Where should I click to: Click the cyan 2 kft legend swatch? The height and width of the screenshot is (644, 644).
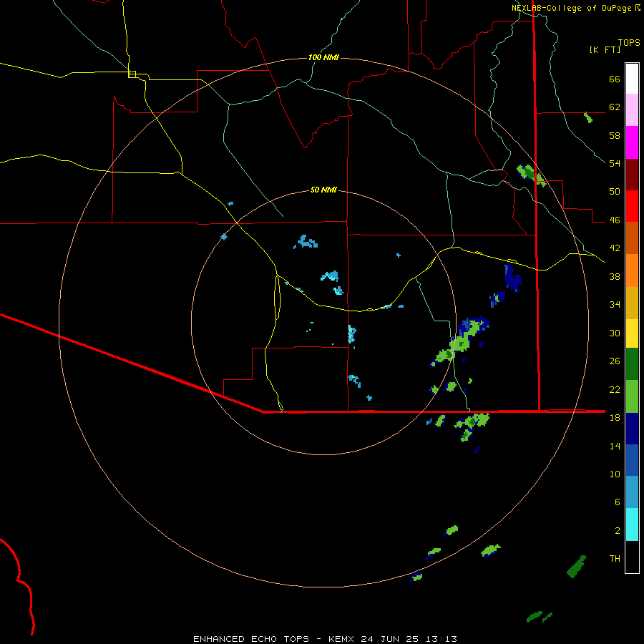pyautogui.click(x=632, y=525)
